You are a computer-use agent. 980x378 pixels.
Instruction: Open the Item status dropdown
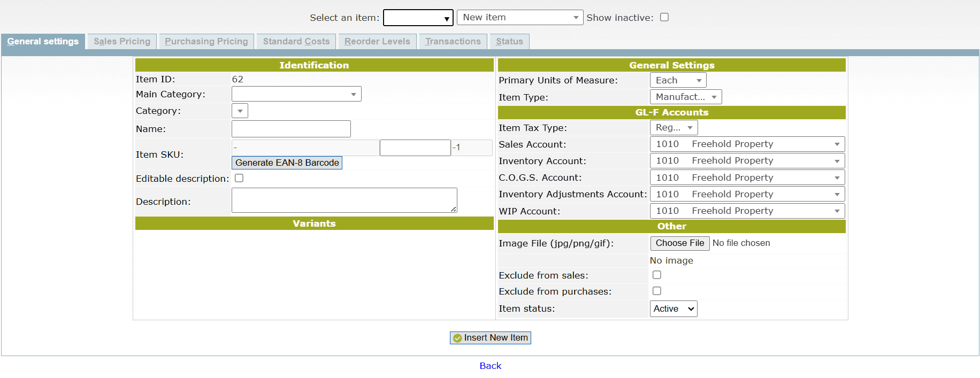pyautogui.click(x=673, y=308)
